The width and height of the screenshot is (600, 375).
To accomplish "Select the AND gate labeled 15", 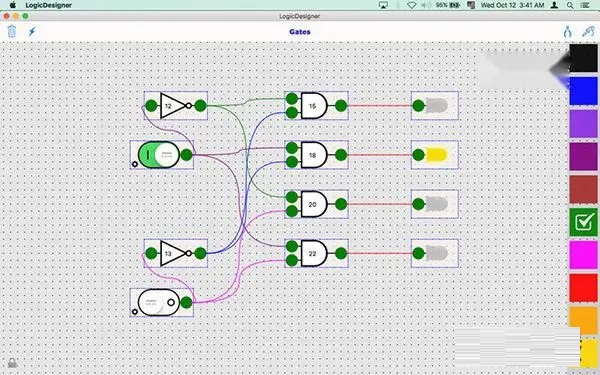I will [314, 106].
